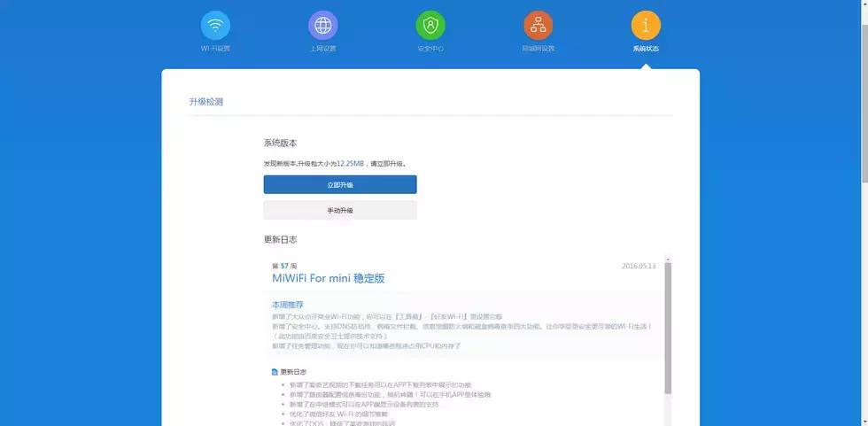Image resolution: width=868 pixels, height=426 pixels.
Task: Click the 更新日志 heading above the log box
Action: [280, 239]
